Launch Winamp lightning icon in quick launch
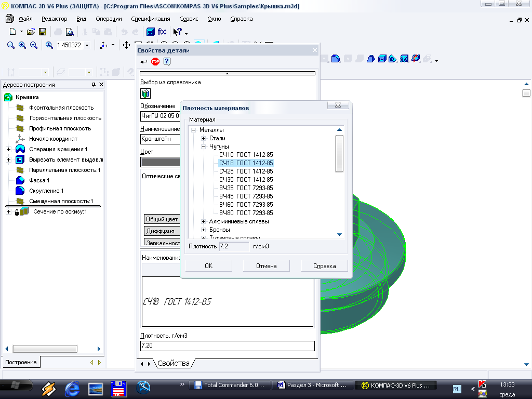The image size is (532, 399). click(48, 389)
